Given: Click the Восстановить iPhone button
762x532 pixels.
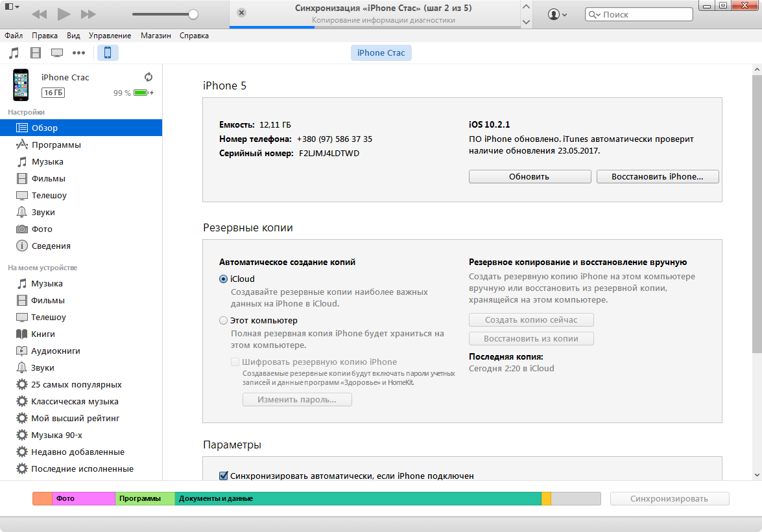Looking at the screenshot, I should click(657, 177).
